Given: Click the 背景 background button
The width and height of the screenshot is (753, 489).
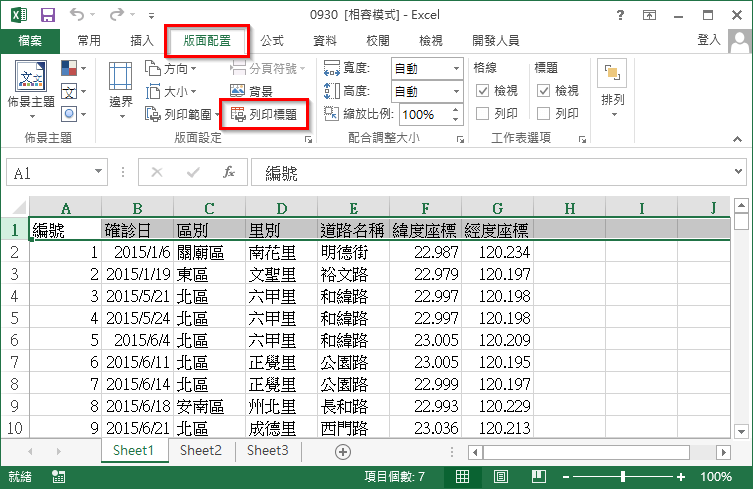Looking at the screenshot, I should (251, 91).
